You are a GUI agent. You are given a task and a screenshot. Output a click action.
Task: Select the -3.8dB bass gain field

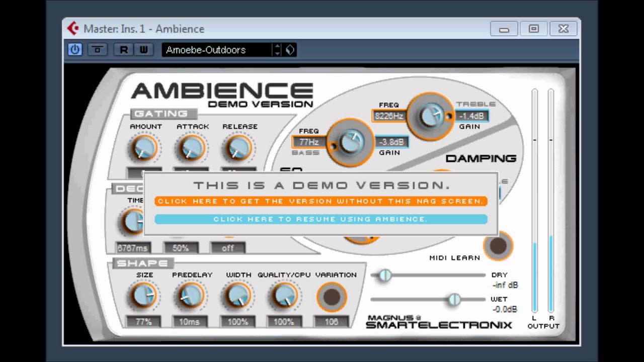click(391, 142)
